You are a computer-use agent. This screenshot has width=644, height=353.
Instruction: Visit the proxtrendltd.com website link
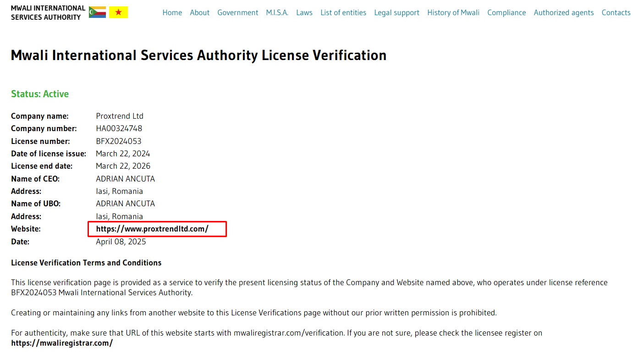[152, 229]
